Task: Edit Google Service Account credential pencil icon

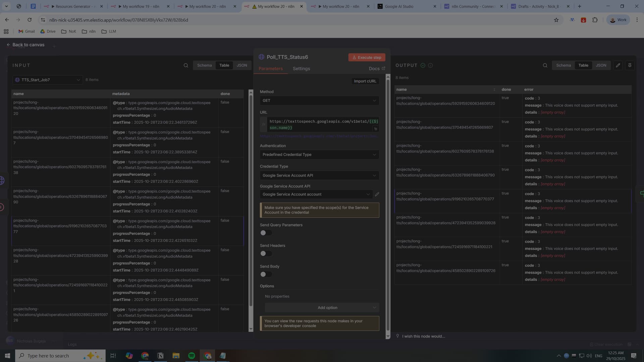Action: pyautogui.click(x=377, y=194)
